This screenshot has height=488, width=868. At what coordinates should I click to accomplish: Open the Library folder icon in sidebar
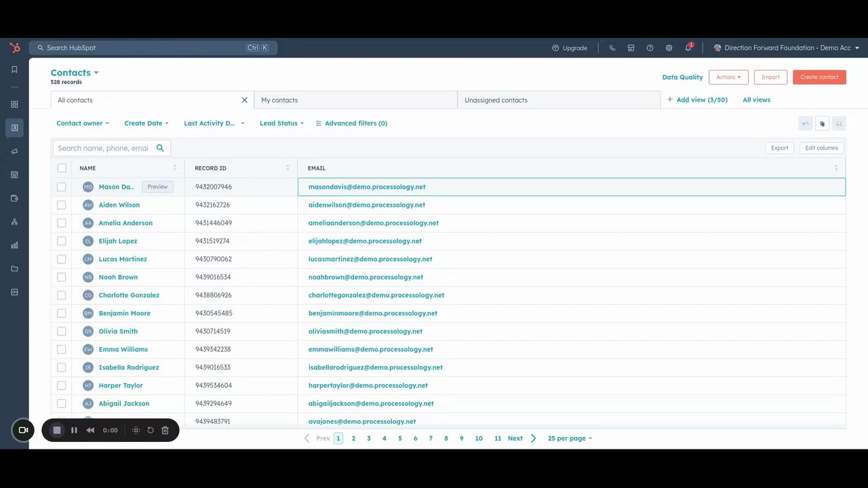click(14, 268)
